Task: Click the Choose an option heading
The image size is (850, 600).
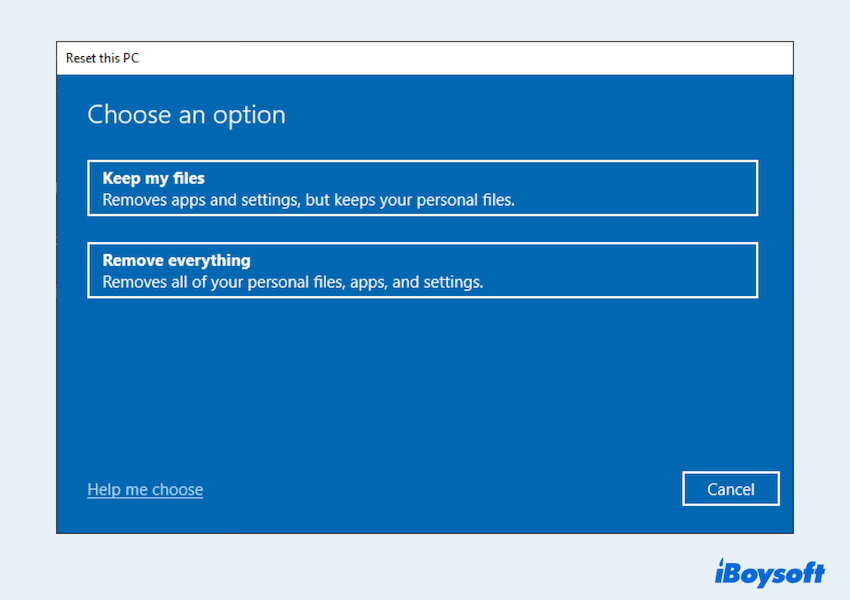Action: click(186, 115)
